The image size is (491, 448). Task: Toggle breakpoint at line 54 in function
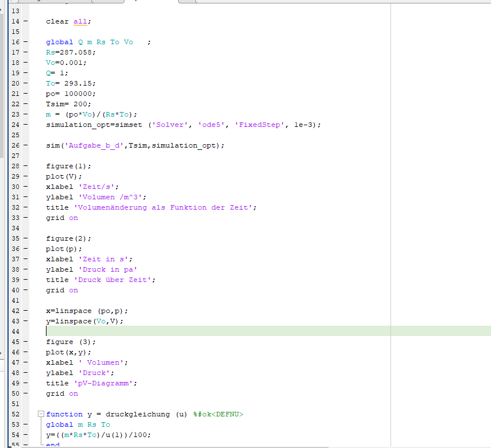point(25,435)
